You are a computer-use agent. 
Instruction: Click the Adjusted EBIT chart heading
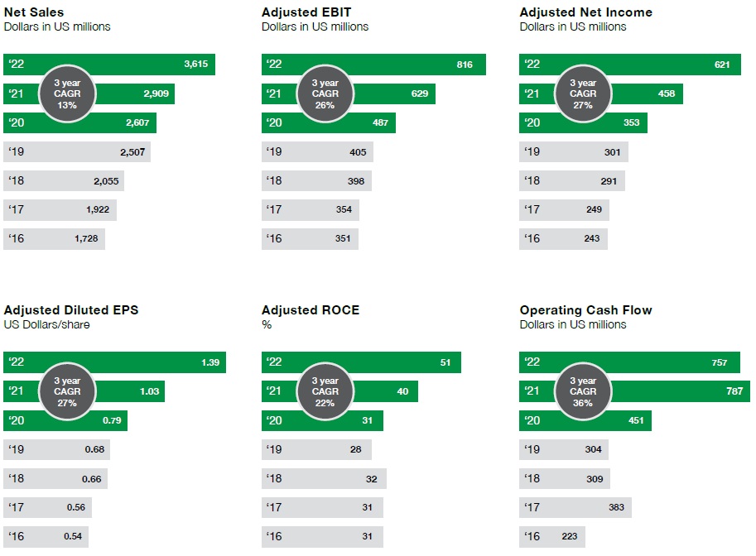[x=307, y=12]
